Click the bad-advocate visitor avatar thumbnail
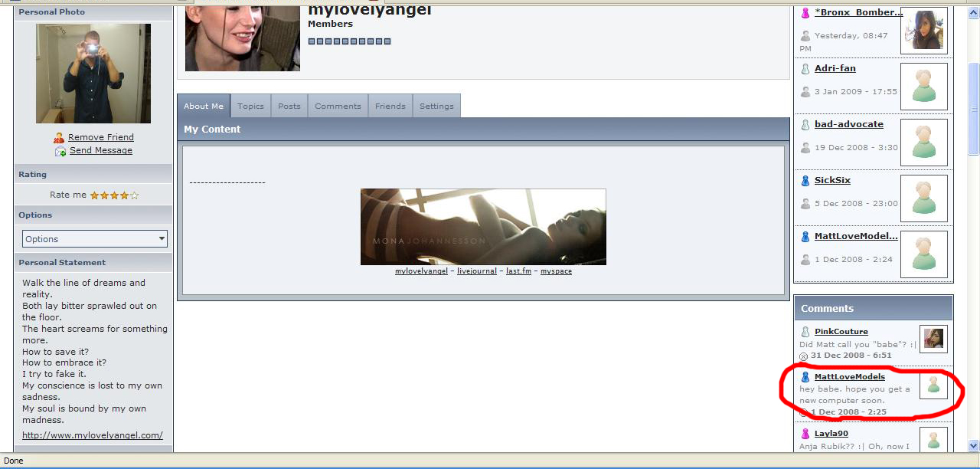Screen dimensions: 980x469 point(924,143)
